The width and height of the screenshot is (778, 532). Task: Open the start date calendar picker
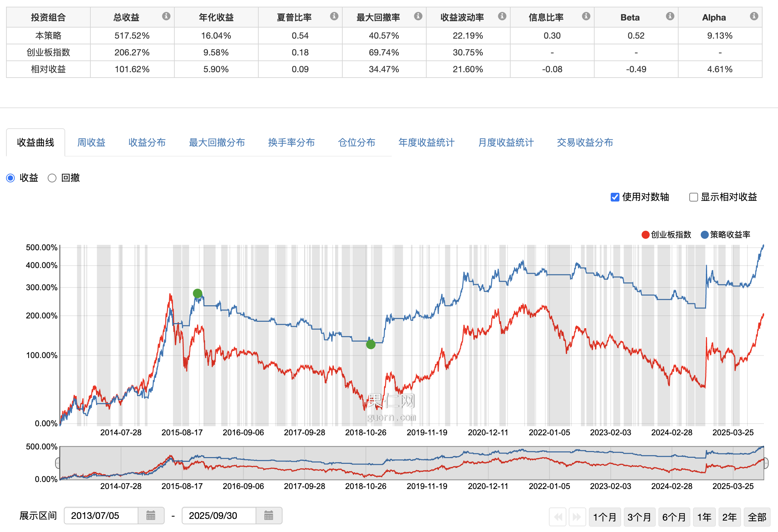coord(151,516)
